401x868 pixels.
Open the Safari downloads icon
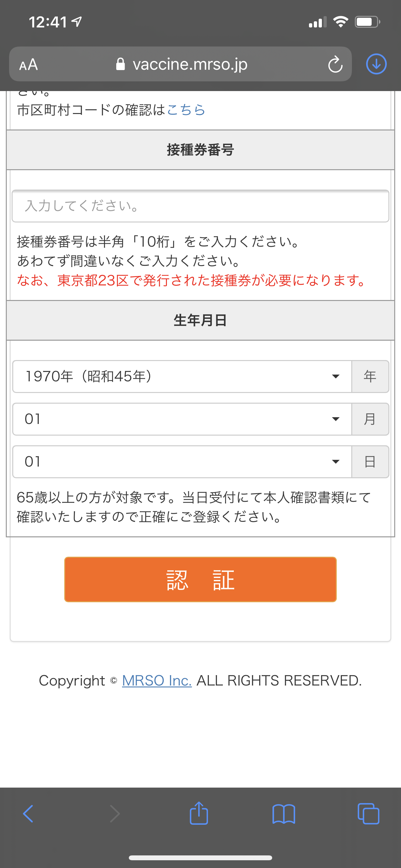(x=376, y=64)
